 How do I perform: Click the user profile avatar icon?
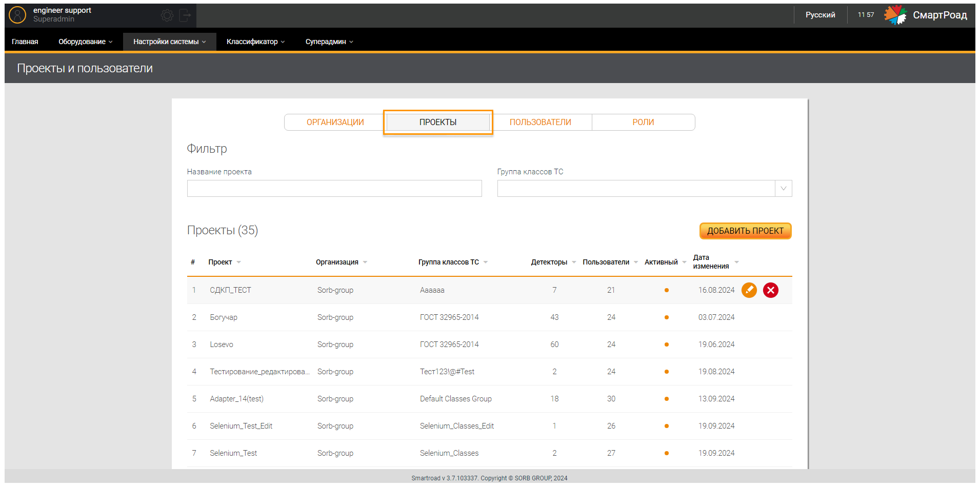pos(17,15)
